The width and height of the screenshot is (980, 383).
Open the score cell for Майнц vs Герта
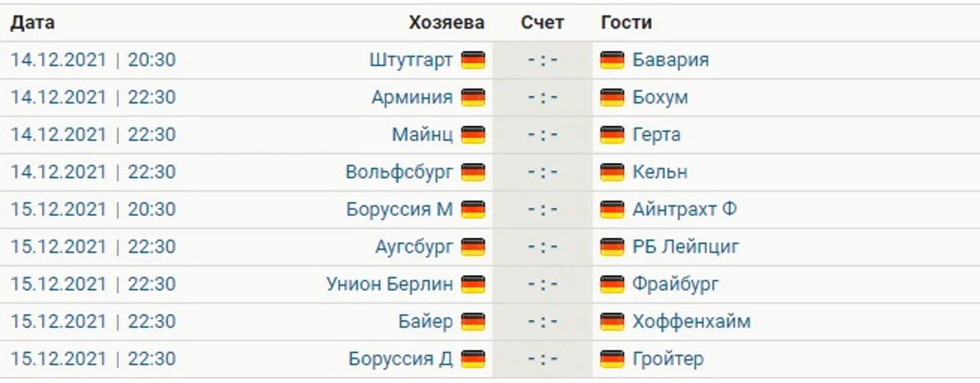(542, 135)
